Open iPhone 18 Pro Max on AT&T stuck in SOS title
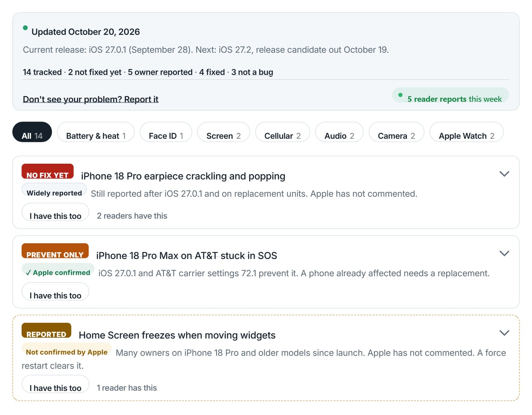 186,256
